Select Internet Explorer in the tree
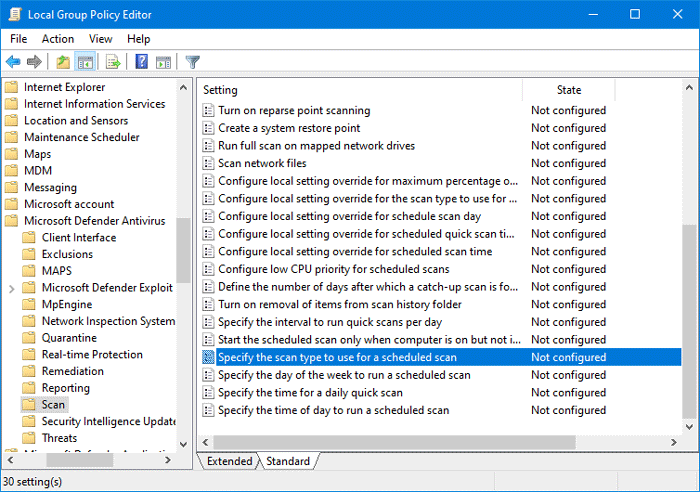The width and height of the screenshot is (700, 492). pos(64,87)
